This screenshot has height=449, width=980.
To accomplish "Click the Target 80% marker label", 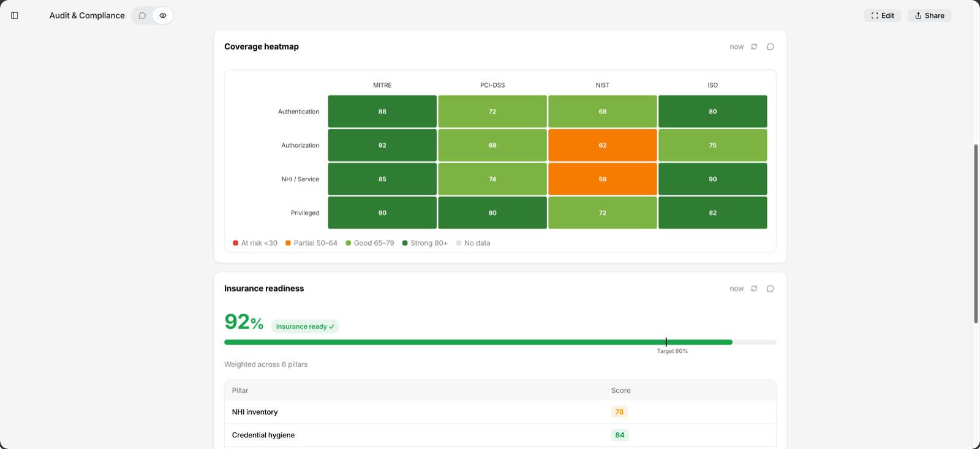I will coord(672,351).
